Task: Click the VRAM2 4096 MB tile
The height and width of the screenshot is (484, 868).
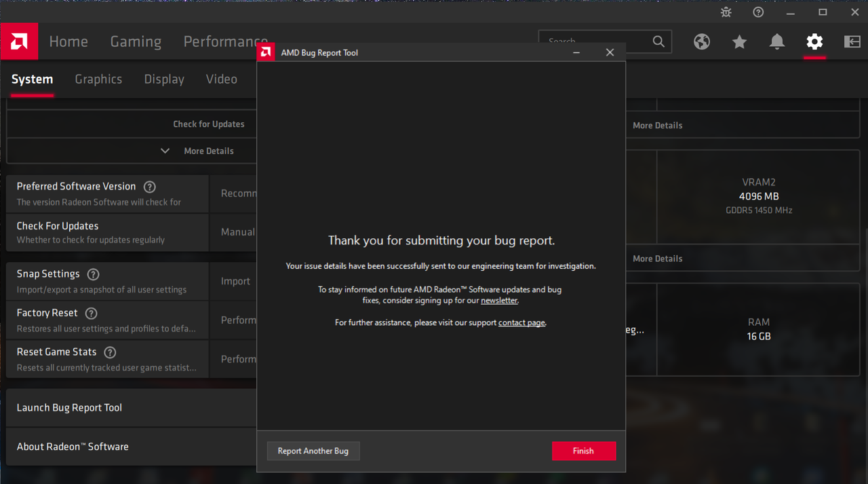Action: point(758,196)
